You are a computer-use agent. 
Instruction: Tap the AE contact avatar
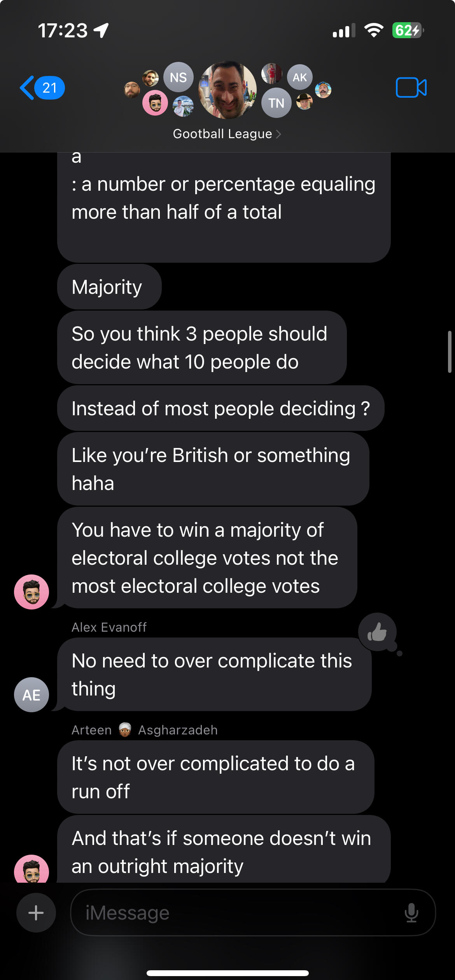(31, 695)
